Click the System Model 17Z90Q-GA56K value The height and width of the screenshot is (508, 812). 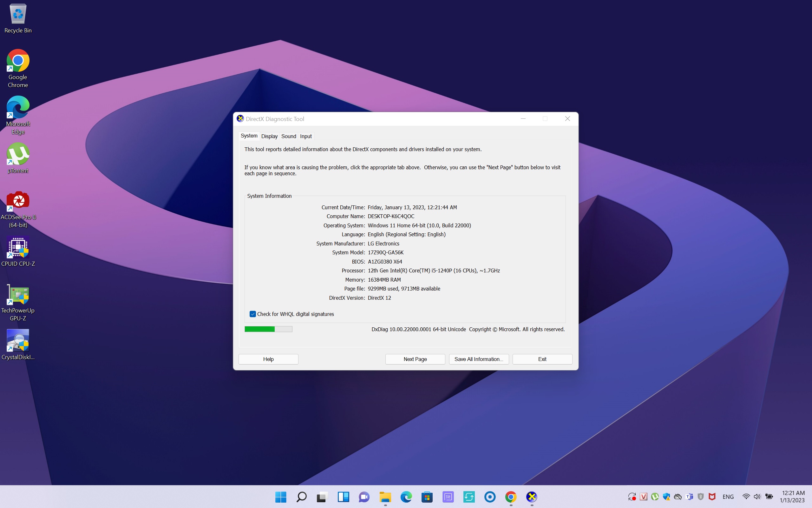385,253
